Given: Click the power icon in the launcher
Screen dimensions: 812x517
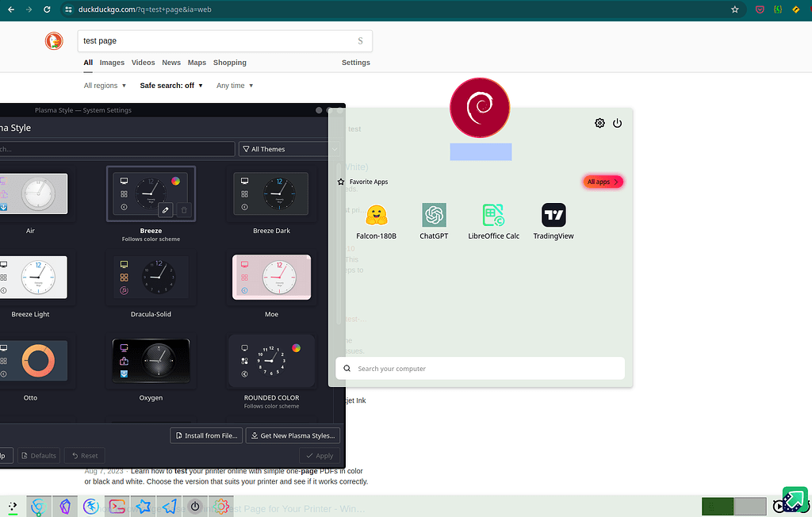Looking at the screenshot, I should (618, 123).
